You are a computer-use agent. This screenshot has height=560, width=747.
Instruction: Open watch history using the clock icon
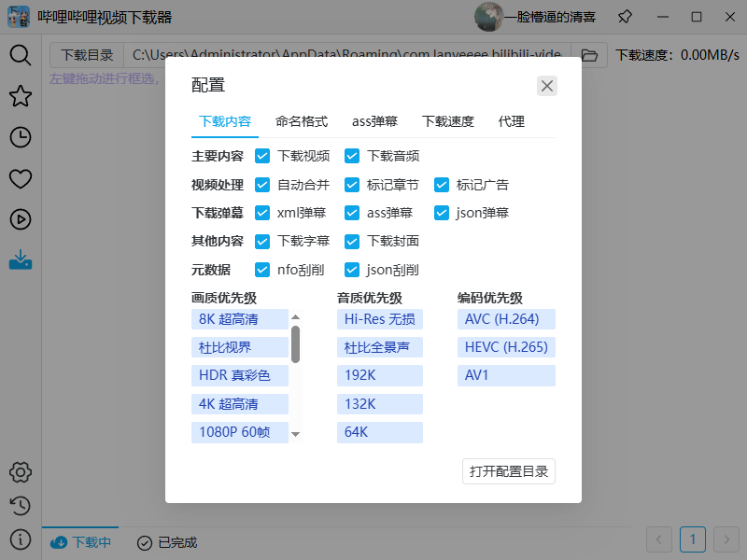[x=20, y=137]
